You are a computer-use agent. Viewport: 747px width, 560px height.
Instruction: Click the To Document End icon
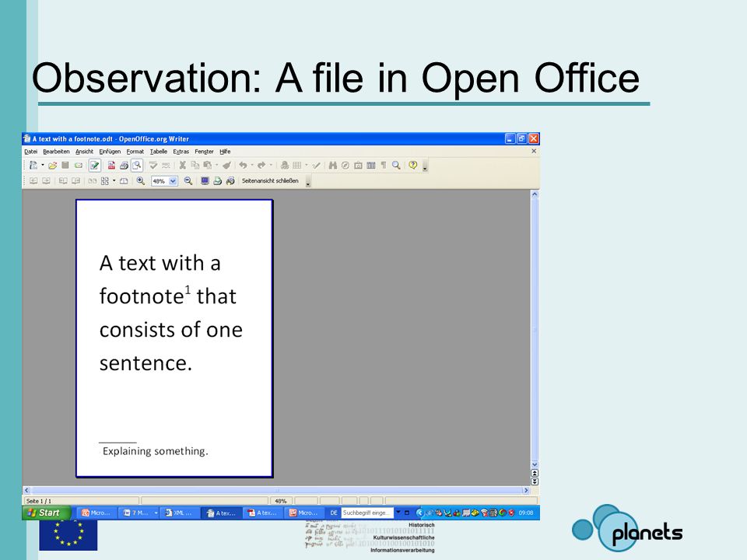pos(75,181)
